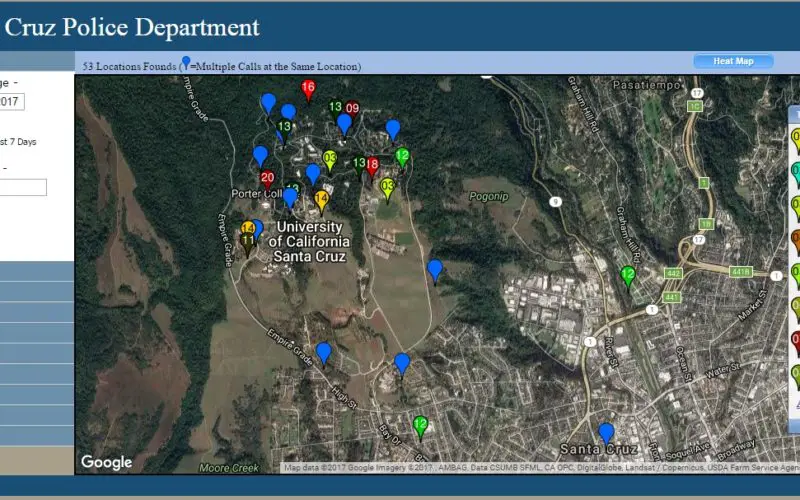Click green 12 marker near River St

(x=628, y=277)
